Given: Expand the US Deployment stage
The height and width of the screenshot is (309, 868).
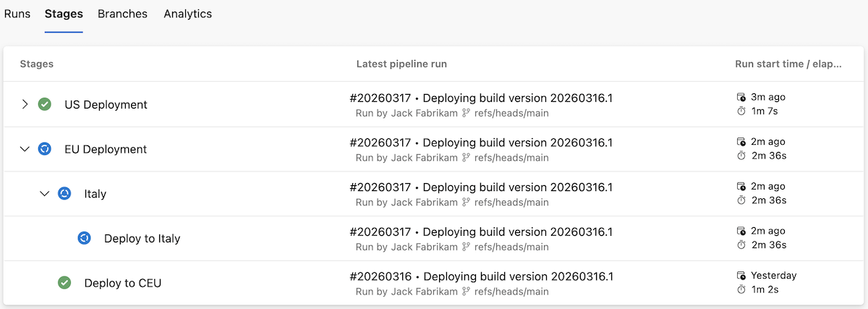Looking at the screenshot, I should click(x=25, y=104).
